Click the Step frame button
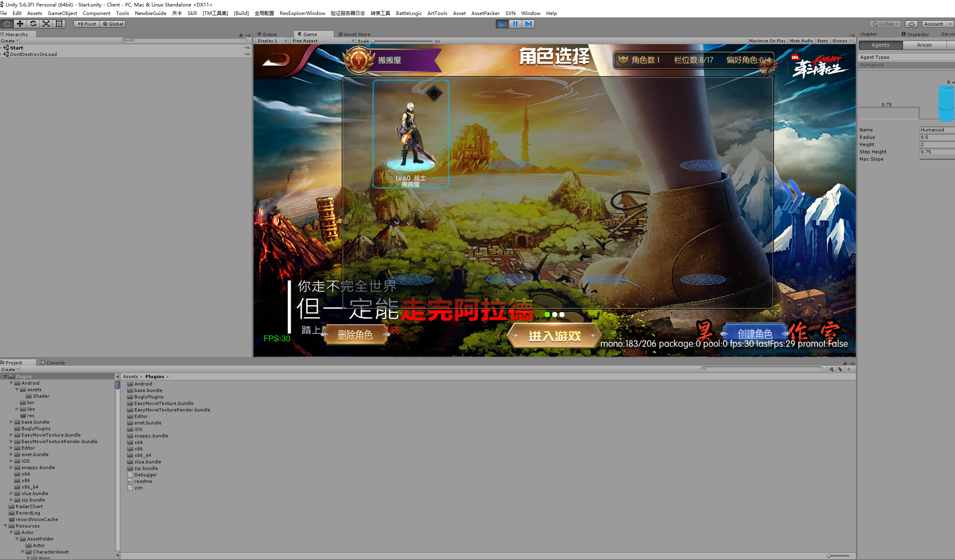This screenshot has height=560, width=955. (528, 24)
